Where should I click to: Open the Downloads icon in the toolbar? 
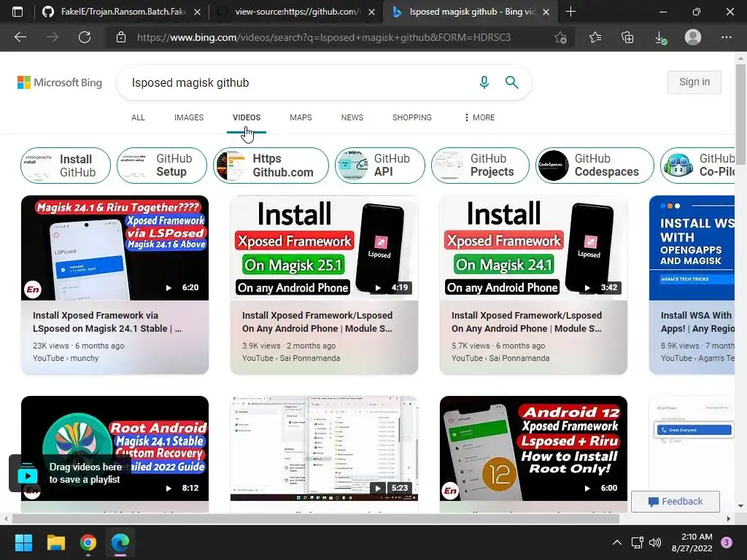tap(660, 37)
